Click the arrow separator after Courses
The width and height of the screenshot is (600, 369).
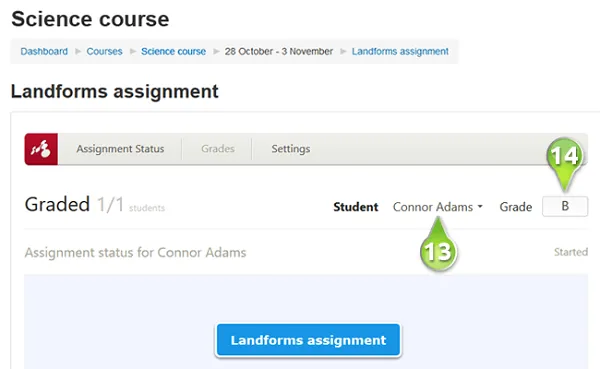pyautogui.click(x=132, y=51)
